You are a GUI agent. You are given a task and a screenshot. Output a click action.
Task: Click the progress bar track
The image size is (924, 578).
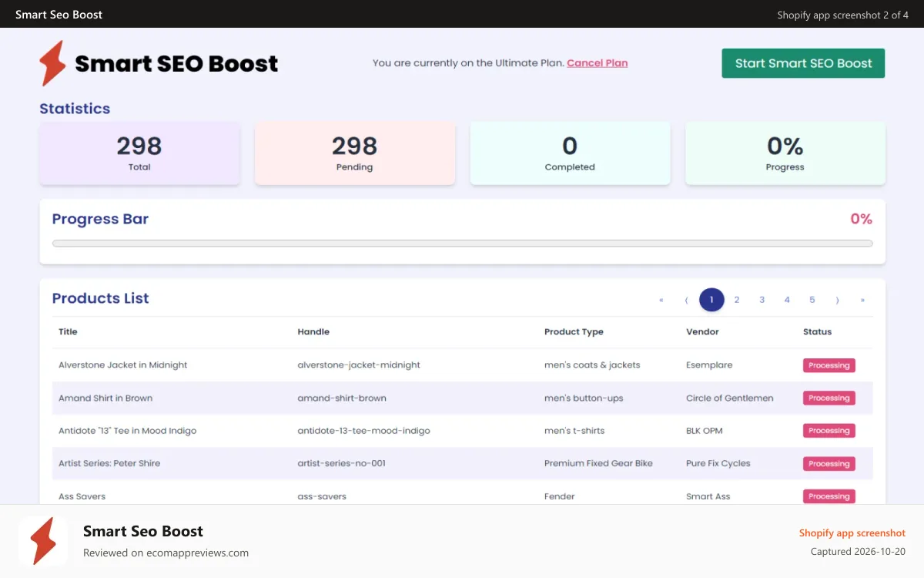point(463,244)
